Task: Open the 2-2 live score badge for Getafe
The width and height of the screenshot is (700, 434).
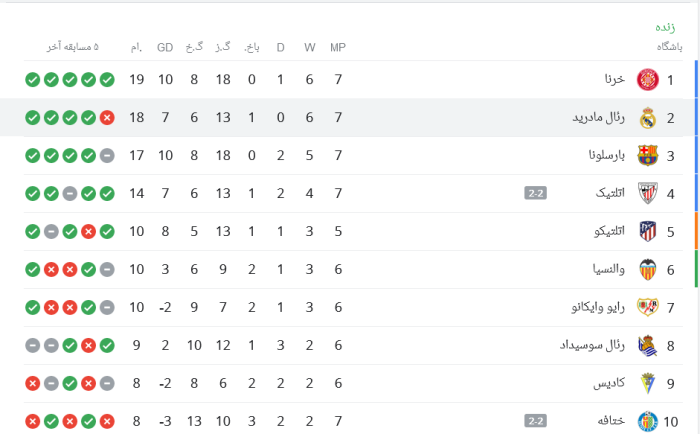Action: pos(535,421)
